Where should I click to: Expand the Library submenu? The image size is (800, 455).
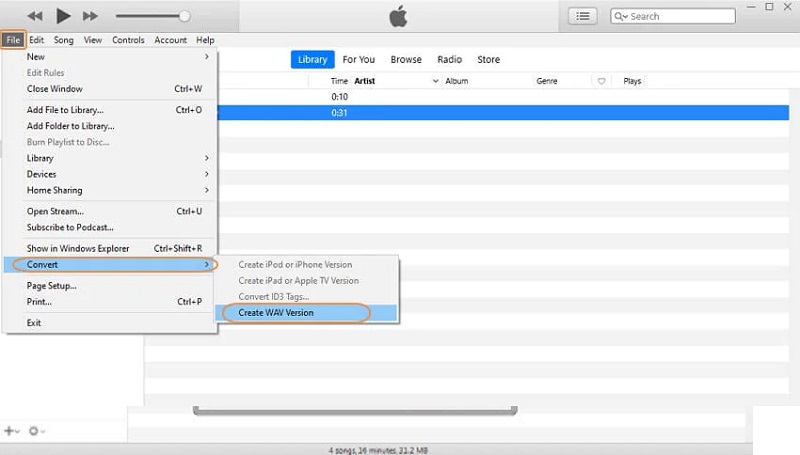[110, 158]
